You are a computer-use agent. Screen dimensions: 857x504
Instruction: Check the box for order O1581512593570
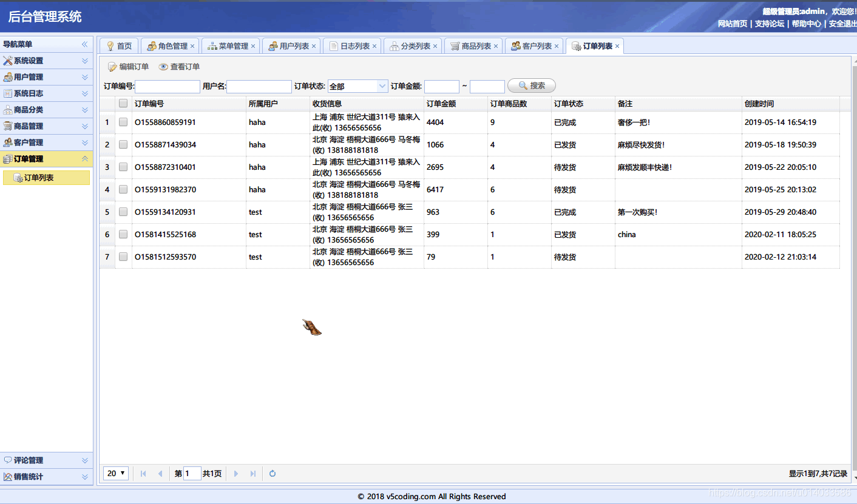pos(123,257)
